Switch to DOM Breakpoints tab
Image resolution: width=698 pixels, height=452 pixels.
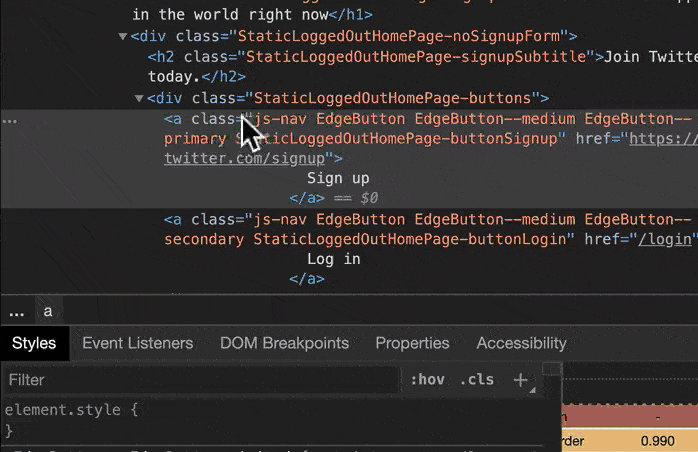click(284, 343)
